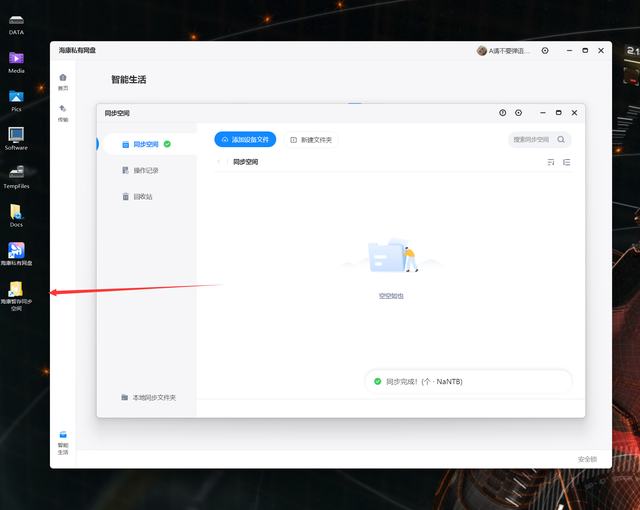640x510 pixels.
Task: Open 回收站 in the sync sidebar
Action: pyautogui.click(x=137, y=197)
